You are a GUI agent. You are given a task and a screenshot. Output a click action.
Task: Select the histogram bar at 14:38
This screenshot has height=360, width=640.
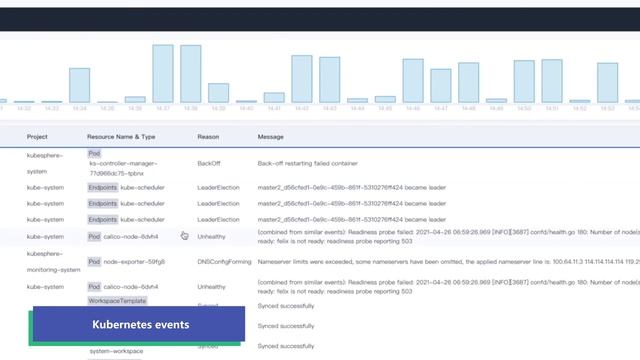pyautogui.click(x=191, y=74)
